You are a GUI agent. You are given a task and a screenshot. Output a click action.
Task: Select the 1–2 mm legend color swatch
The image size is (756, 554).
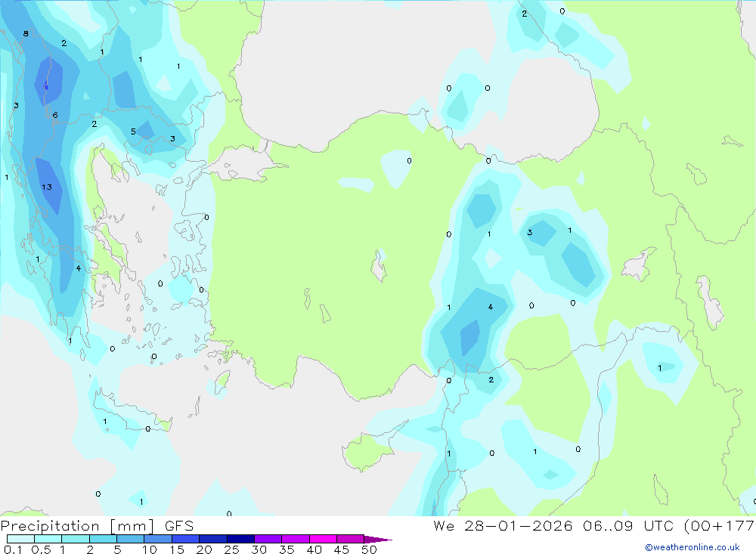coord(75,539)
